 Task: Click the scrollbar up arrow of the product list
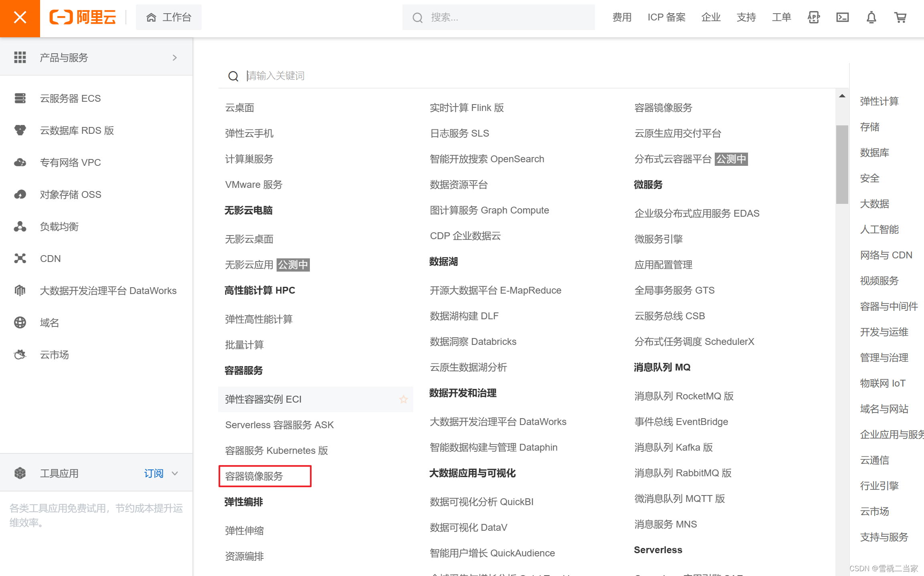pos(842,96)
